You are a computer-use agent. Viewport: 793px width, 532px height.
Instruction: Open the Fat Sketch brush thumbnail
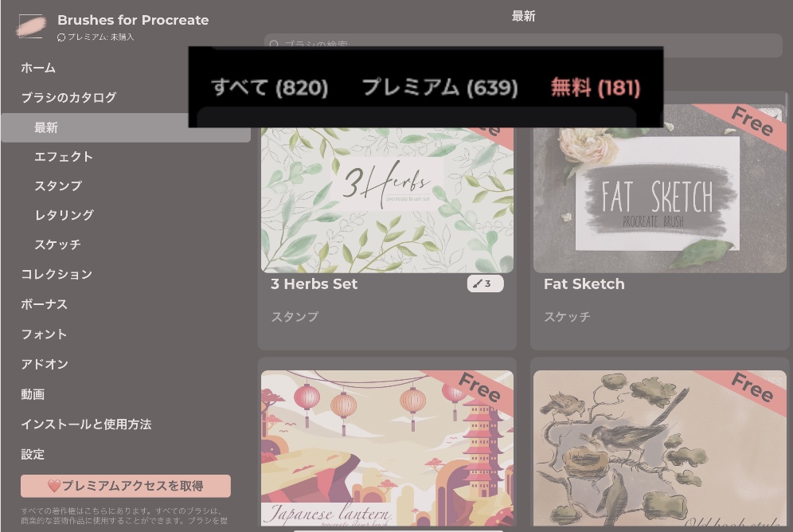point(660,188)
